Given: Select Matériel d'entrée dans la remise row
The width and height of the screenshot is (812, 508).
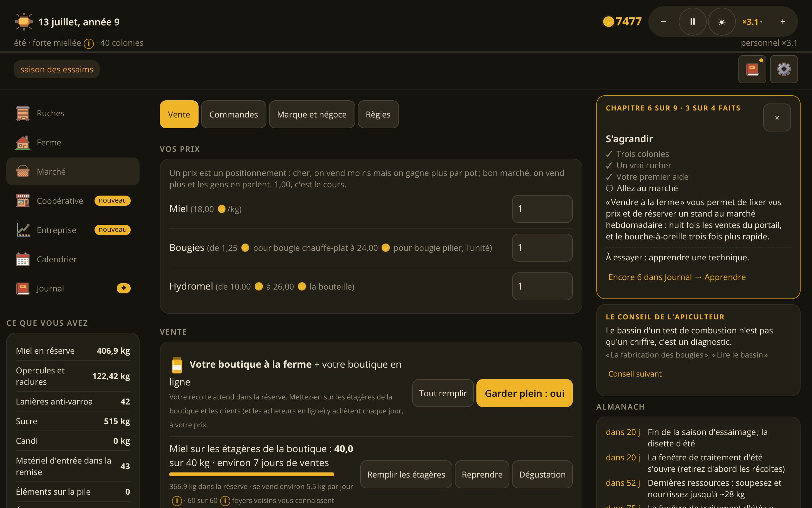Looking at the screenshot, I should pyautogui.click(x=73, y=466).
